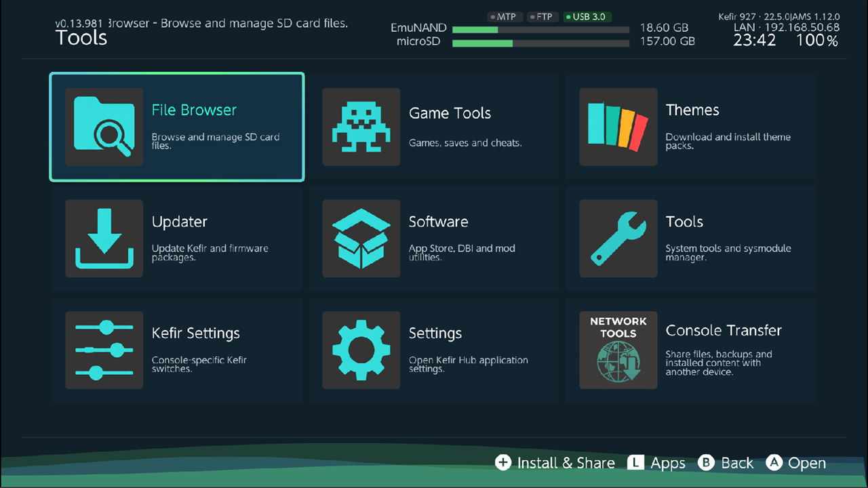The image size is (868, 488).
Task: Select the Updater title text
Action: 180,222
